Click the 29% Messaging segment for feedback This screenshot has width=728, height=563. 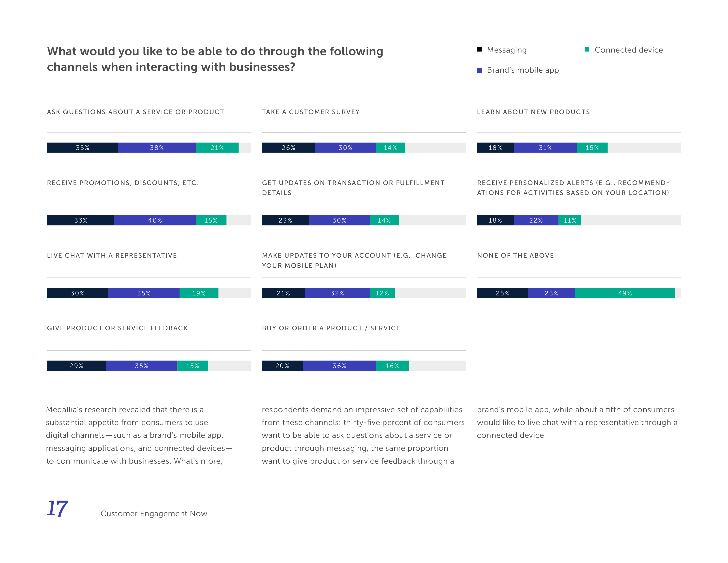pyautogui.click(x=76, y=366)
